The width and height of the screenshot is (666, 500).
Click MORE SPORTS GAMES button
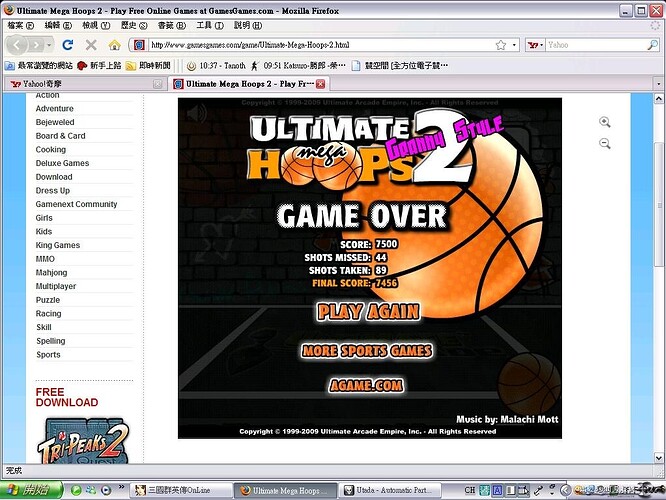367,351
